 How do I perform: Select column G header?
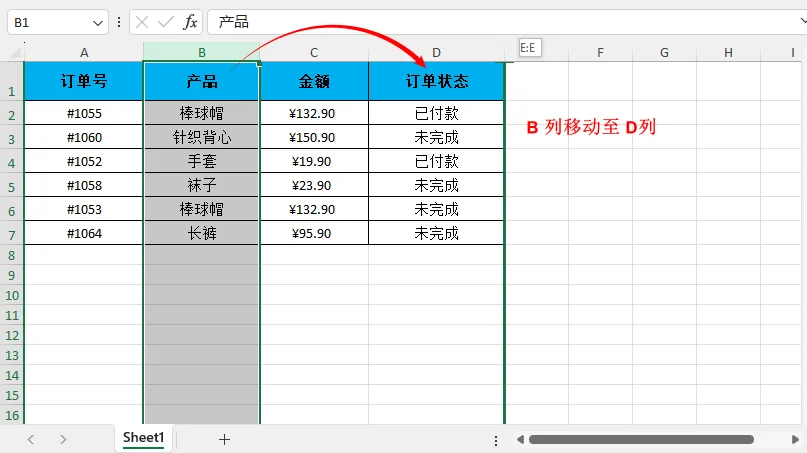point(664,53)
